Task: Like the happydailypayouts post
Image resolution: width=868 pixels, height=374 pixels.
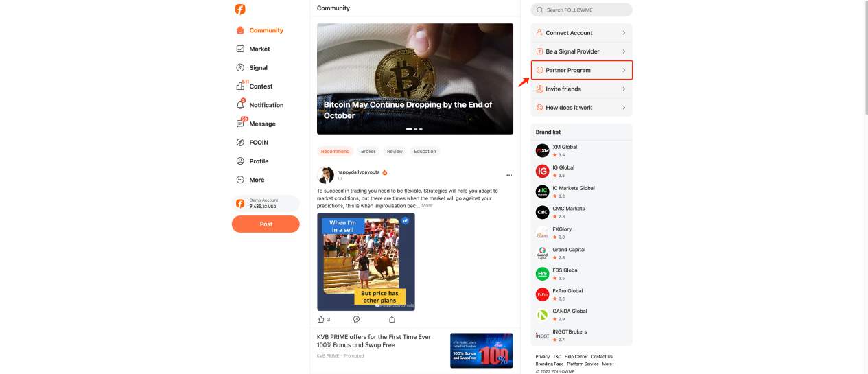Action: pyautogui.click(x=320, y=319)
